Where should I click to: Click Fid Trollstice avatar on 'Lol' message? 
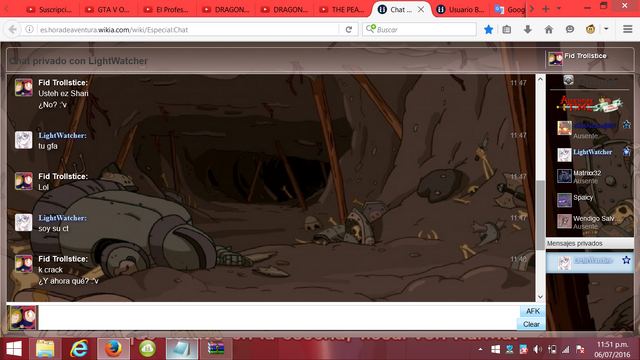[x=24, y=182]
